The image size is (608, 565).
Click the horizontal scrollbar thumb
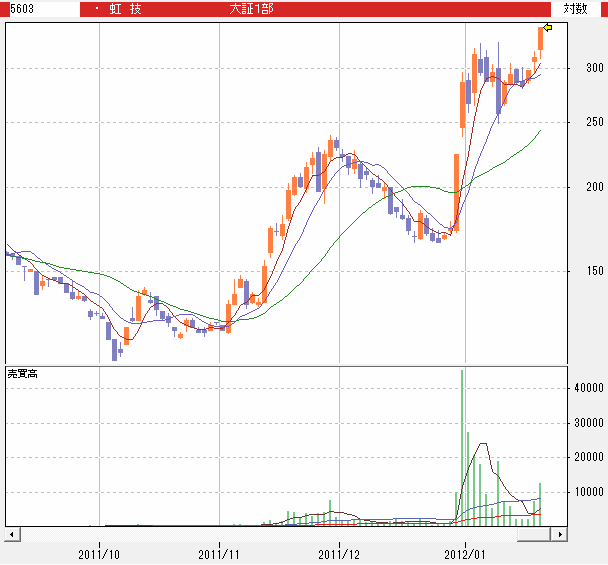coord(534,534)
